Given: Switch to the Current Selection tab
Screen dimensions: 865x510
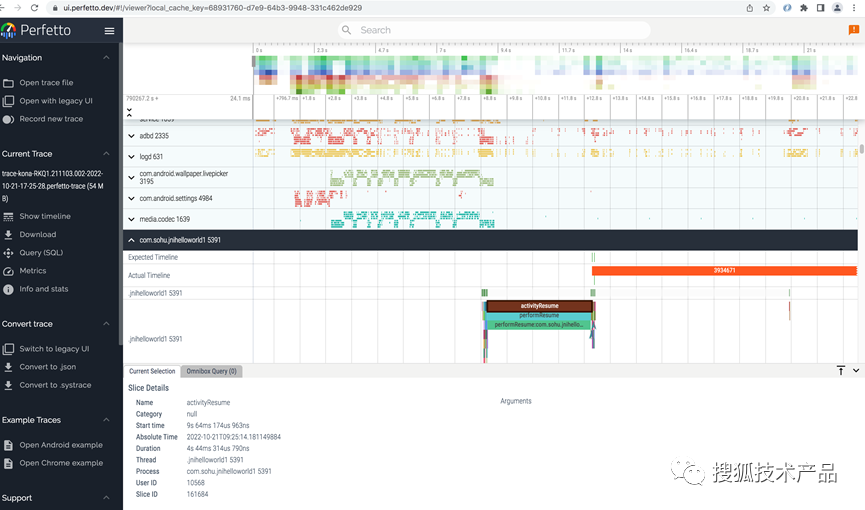Looking at the screenshot, I should point(152,371).
